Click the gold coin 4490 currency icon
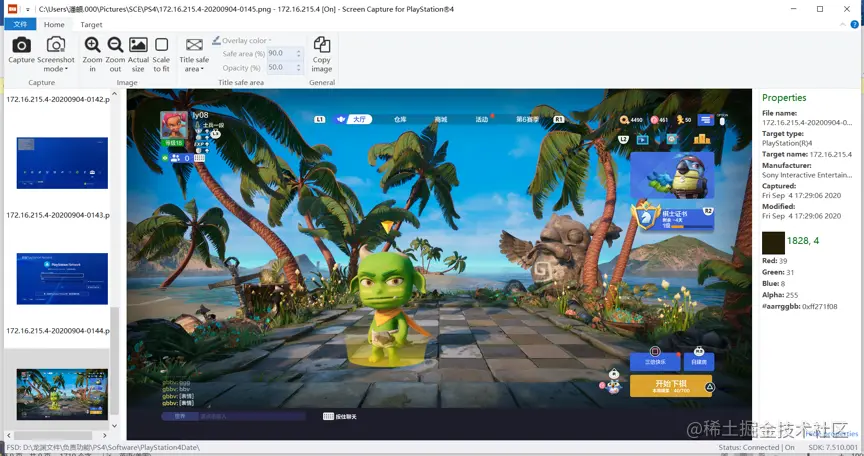 624,120
